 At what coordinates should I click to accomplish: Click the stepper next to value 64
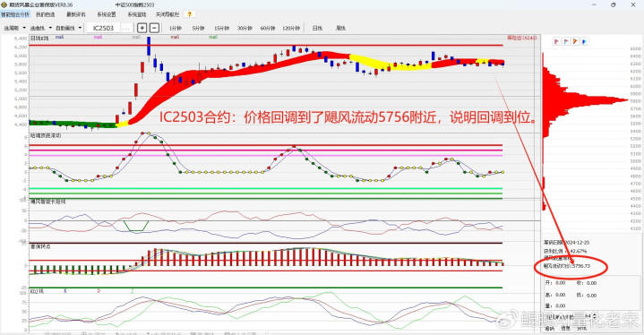(595, 316)
